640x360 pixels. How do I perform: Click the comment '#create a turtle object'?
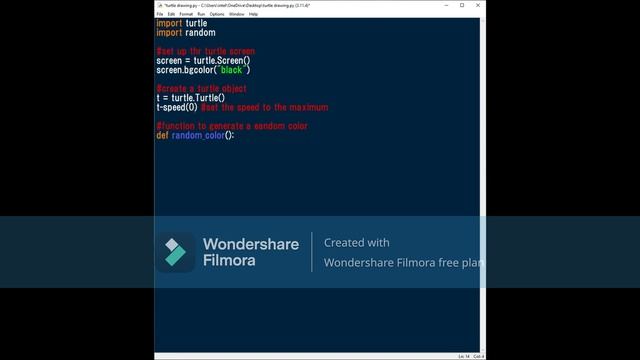202,89
